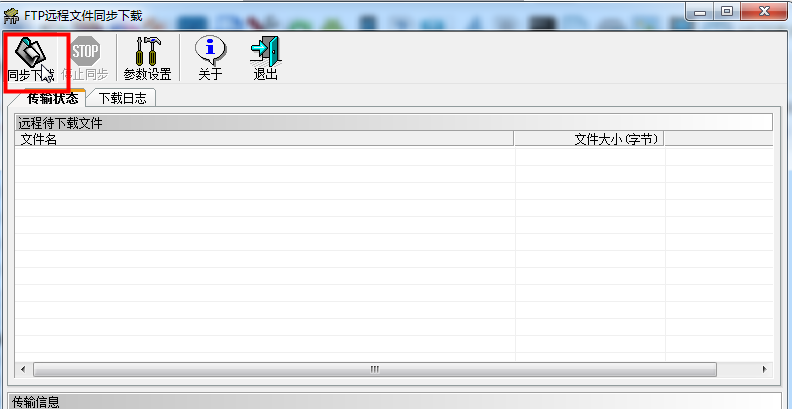Click the horizontal scrollbar thumb

pos(374,368)
